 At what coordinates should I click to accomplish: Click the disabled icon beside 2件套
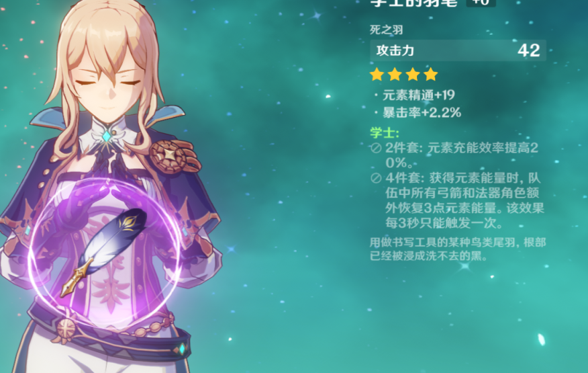tap(376, 149)
